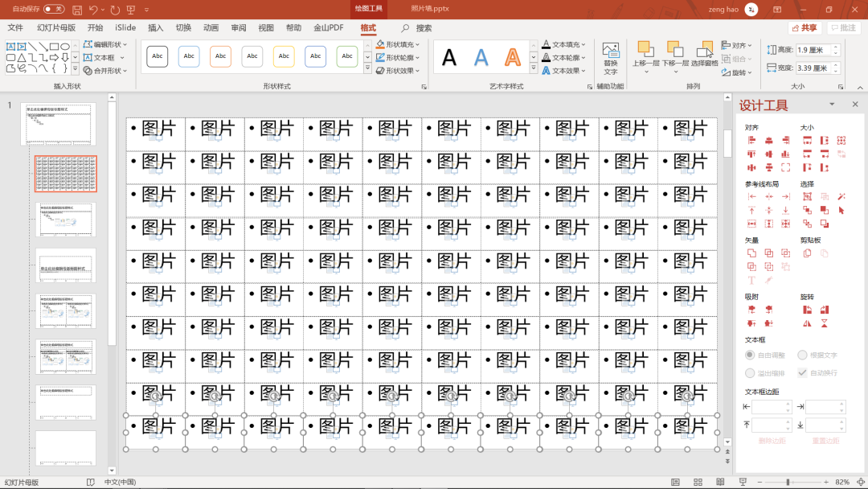Click the Undo arrow icon
This screenshot has height=489, width=868.
94,10
